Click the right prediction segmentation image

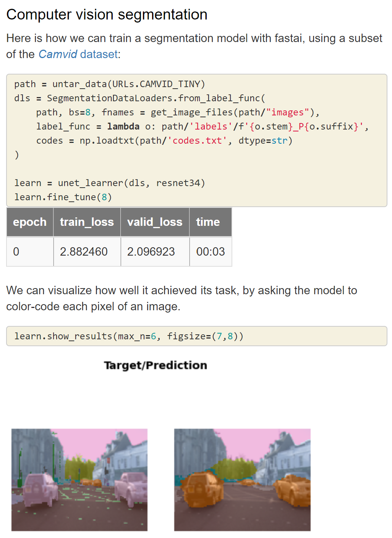[x=242, y=480]
